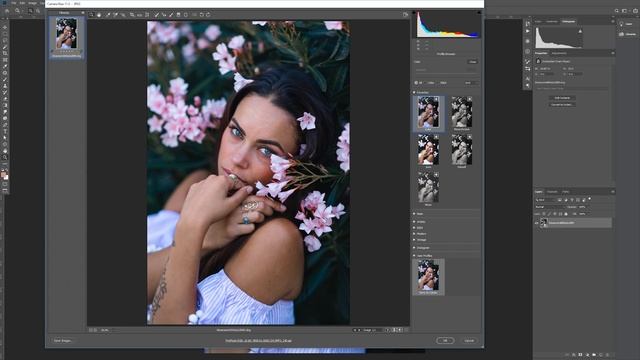Switch to Adjustments tab beside Properties

559,53
